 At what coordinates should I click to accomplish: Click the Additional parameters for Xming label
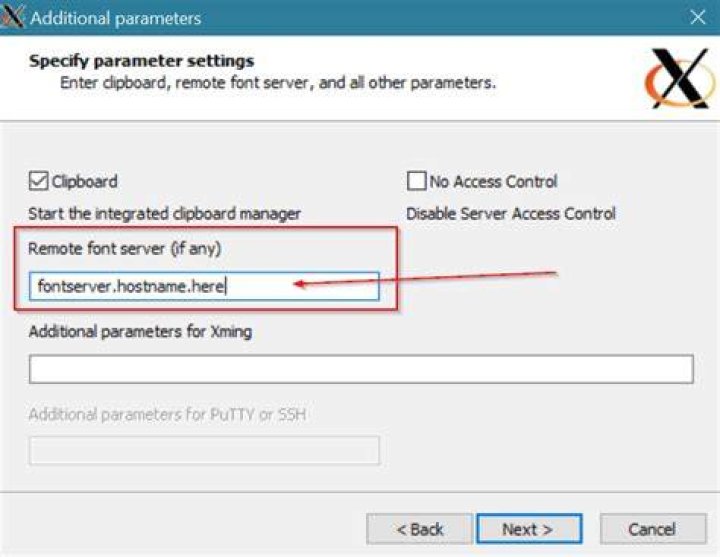(141, 332)
